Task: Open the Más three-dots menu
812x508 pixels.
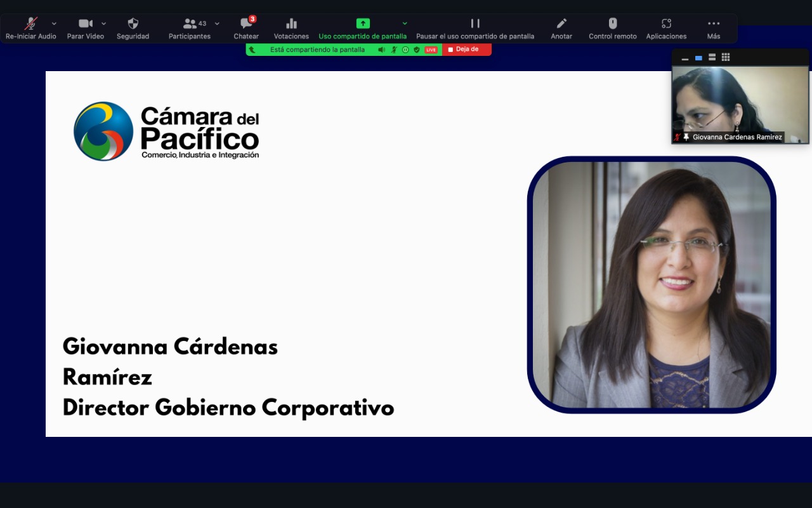Action: pyautogui.click(x=714, y=28)
